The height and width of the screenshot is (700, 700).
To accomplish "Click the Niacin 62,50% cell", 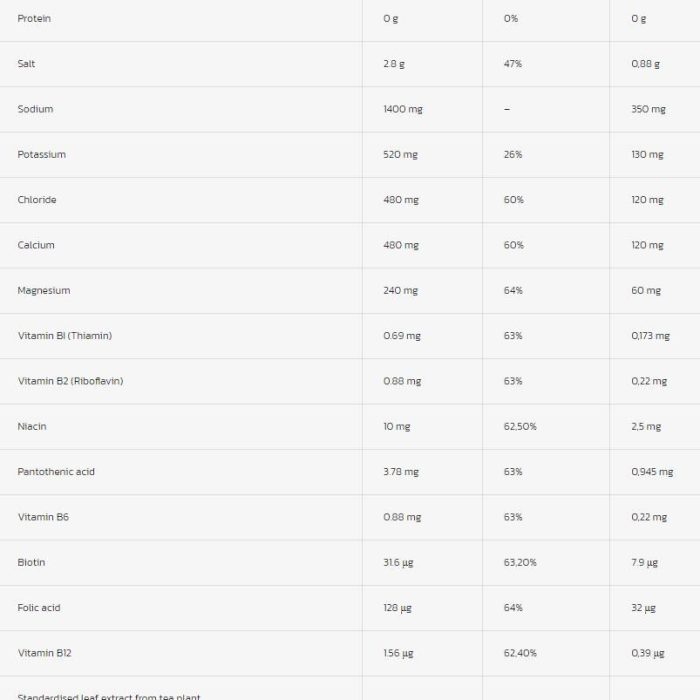I will [520, 426].
